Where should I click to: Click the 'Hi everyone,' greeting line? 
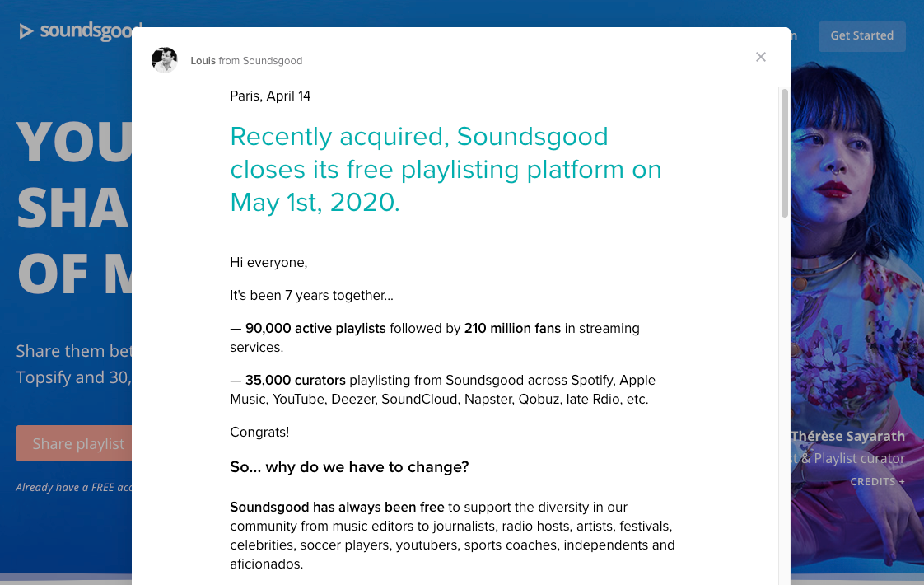coord(268,262)
